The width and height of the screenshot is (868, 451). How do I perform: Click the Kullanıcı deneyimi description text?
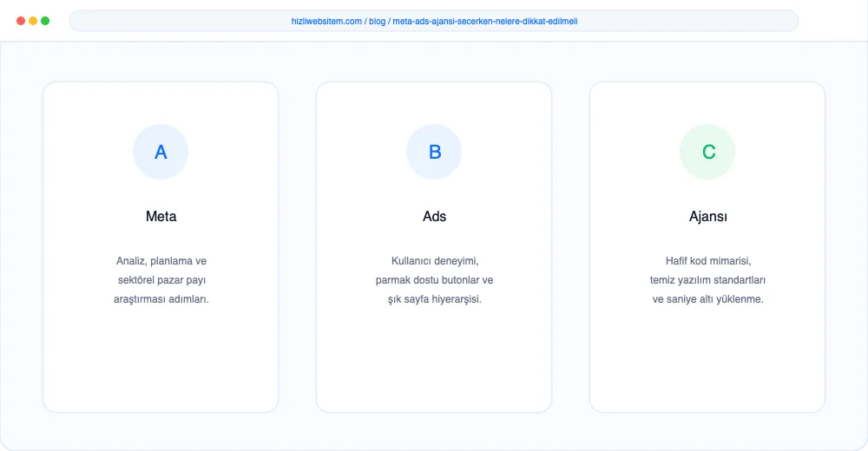435,280
